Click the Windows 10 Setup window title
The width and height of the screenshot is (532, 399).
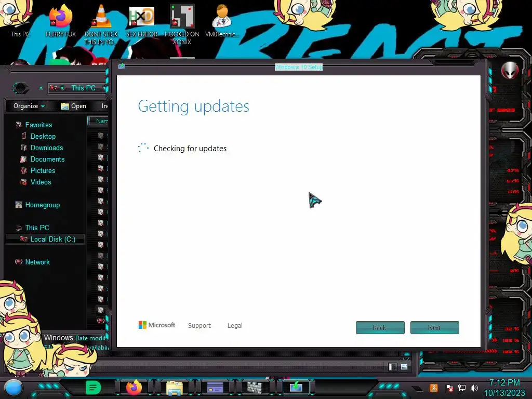tap(299, 67)
